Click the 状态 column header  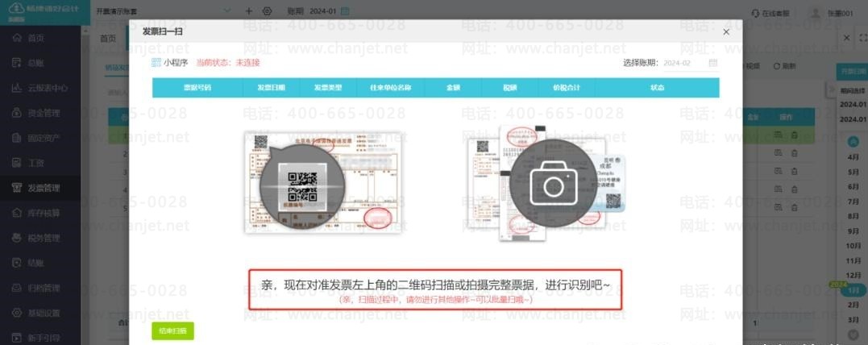(657, 88)
